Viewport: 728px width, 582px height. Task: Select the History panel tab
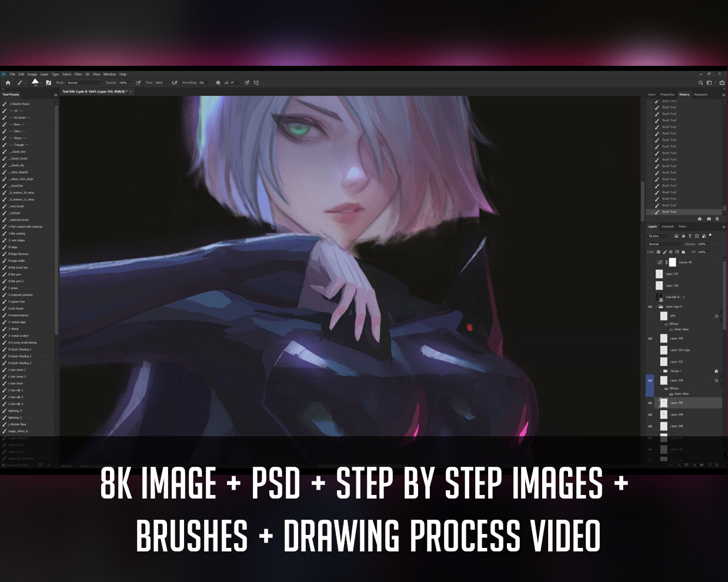(x=684, y=95)
